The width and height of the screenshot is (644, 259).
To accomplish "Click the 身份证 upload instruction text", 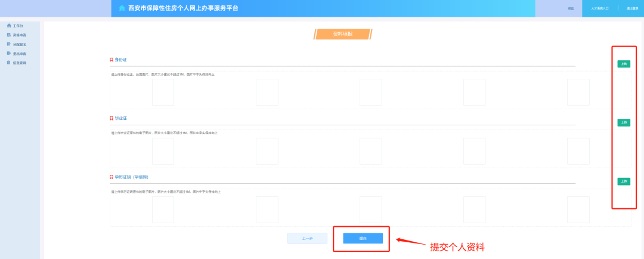I will point(163,75).
